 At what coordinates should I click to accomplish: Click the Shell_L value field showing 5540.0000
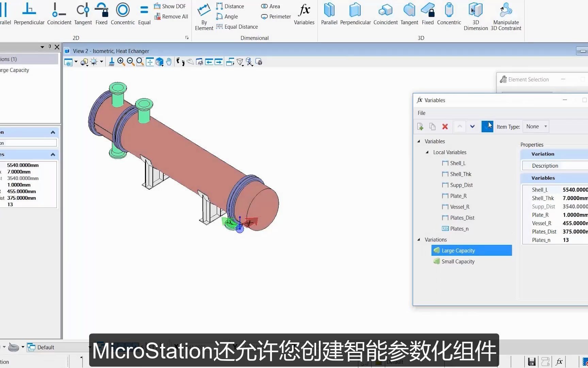574,189
